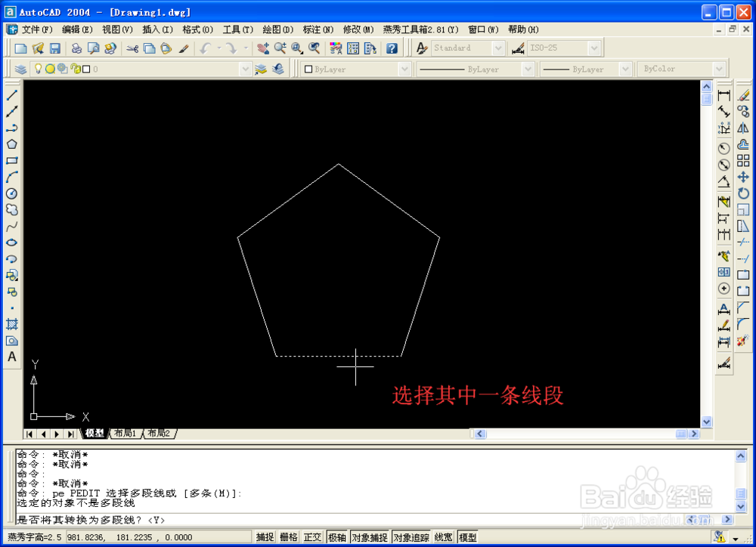Viewport: 756px width, 547px height.
Task: Select the Array modify tool
Action: point(743,160)
